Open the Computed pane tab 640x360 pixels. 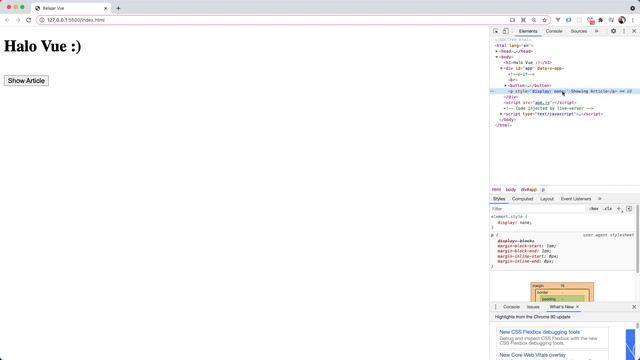522,199
